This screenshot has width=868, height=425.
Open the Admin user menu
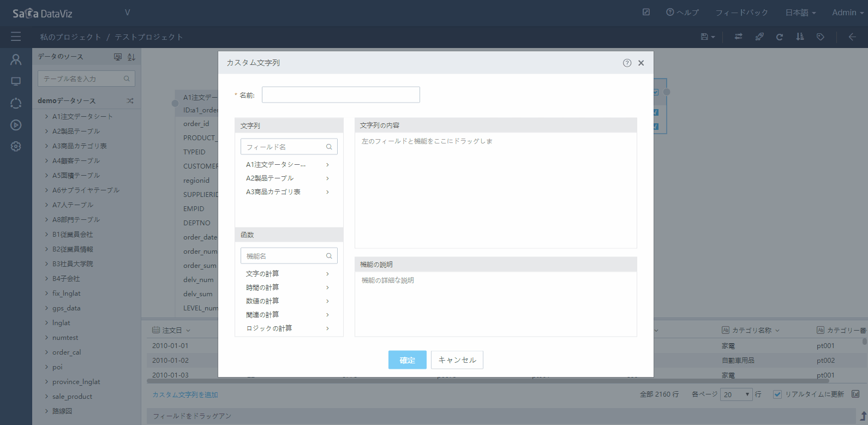click(x=847, y=13)
